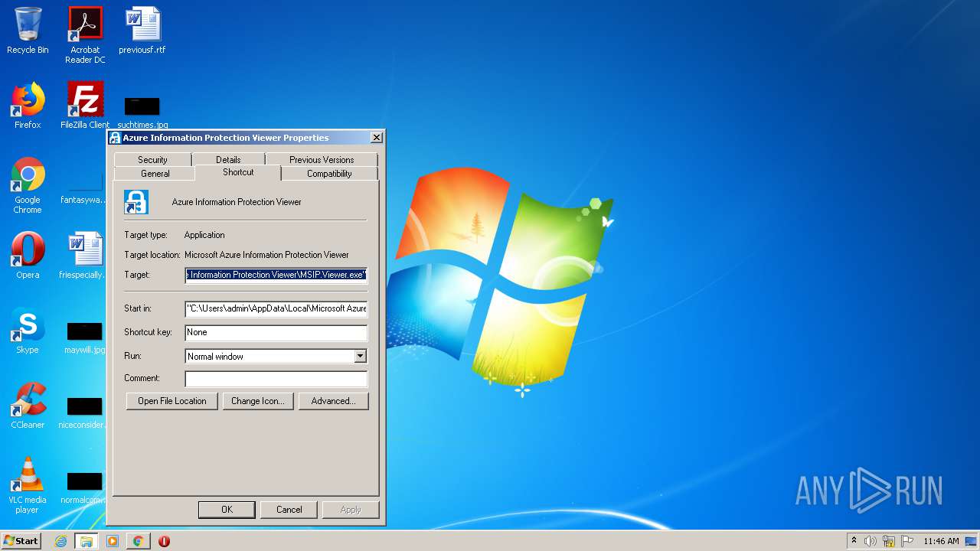The width and height of the screenshot is (980, 551).
Task: Switch to the General tab
Action: [x=155, y=174]
